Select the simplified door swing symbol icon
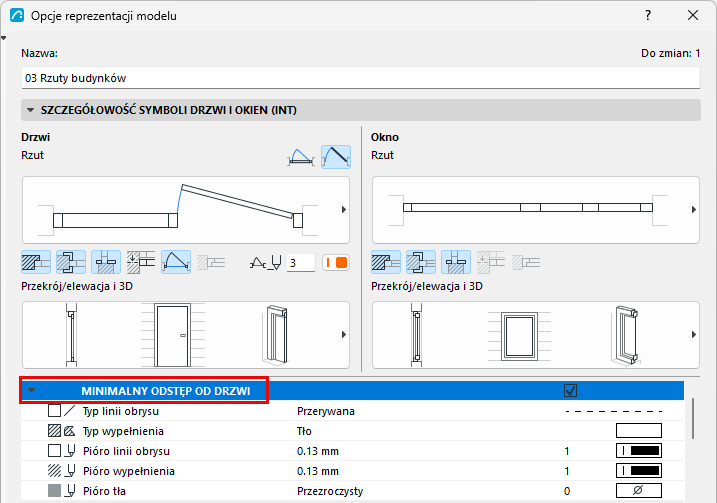717x503 pixels. coord(300,157)
